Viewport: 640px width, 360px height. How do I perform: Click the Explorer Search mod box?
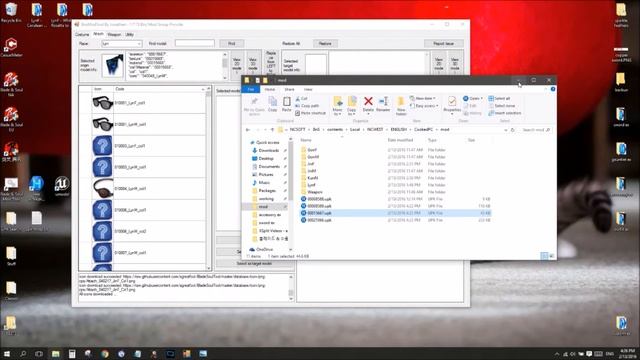click(x=536, y=130)
